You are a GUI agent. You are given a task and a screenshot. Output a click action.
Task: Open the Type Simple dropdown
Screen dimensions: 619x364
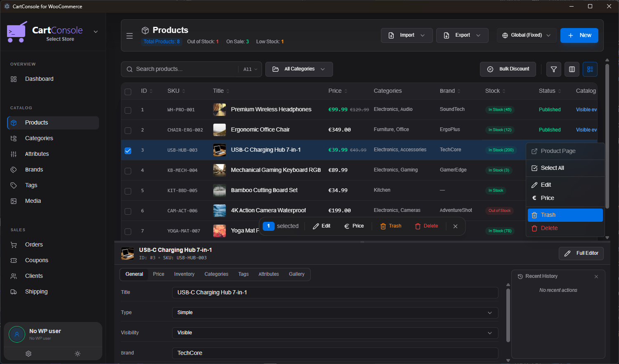(x=335, y=312)
